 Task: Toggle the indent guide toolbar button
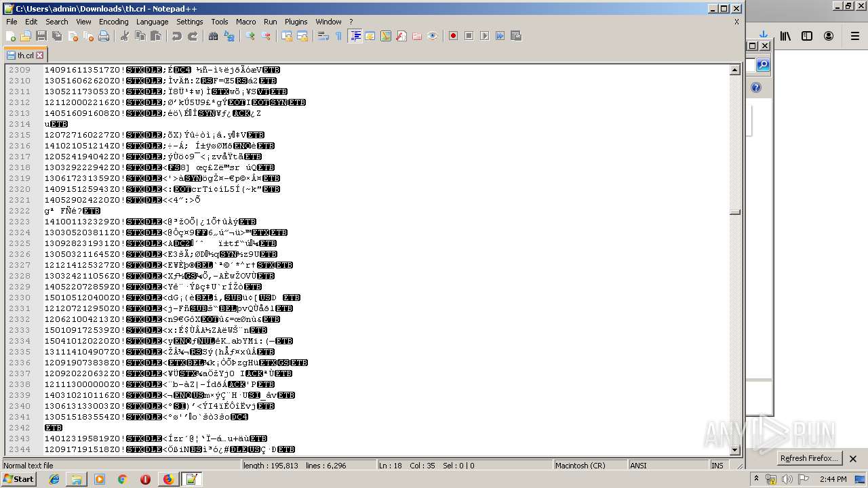pos(355,36)
